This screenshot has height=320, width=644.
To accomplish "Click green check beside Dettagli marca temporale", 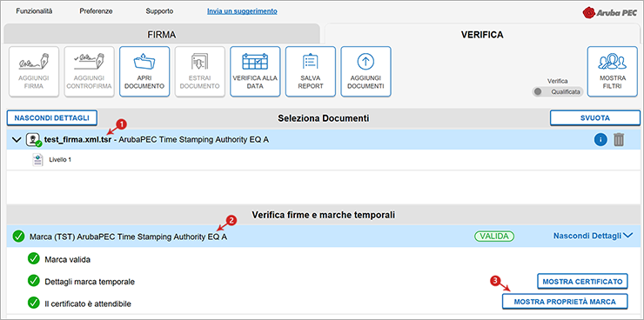I will 33,282.
